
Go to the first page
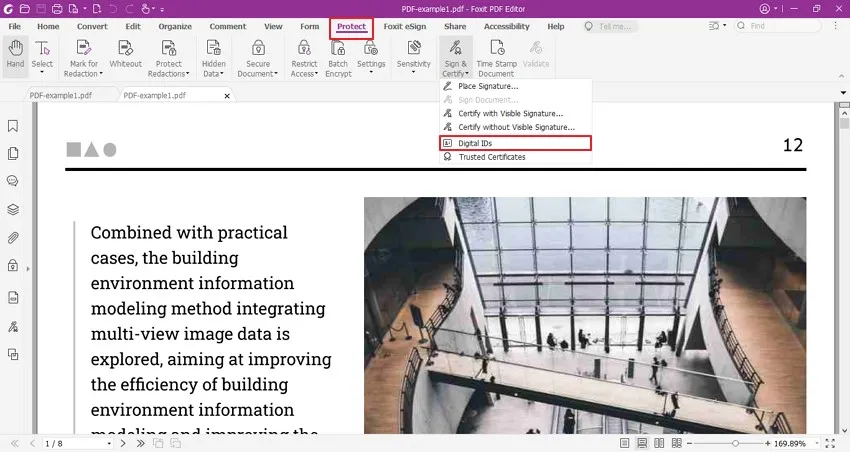(15, 443)
